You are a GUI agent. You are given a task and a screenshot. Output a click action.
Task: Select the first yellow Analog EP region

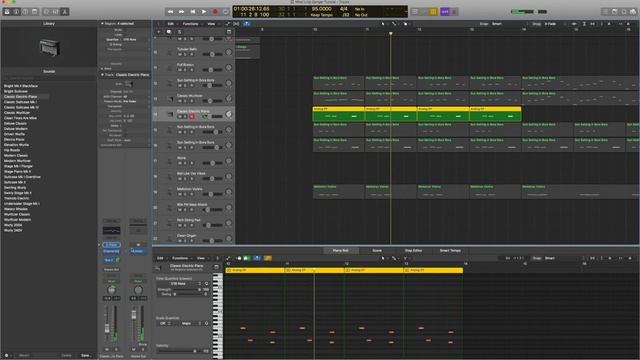pyautogui.click(x=338, y=114)
